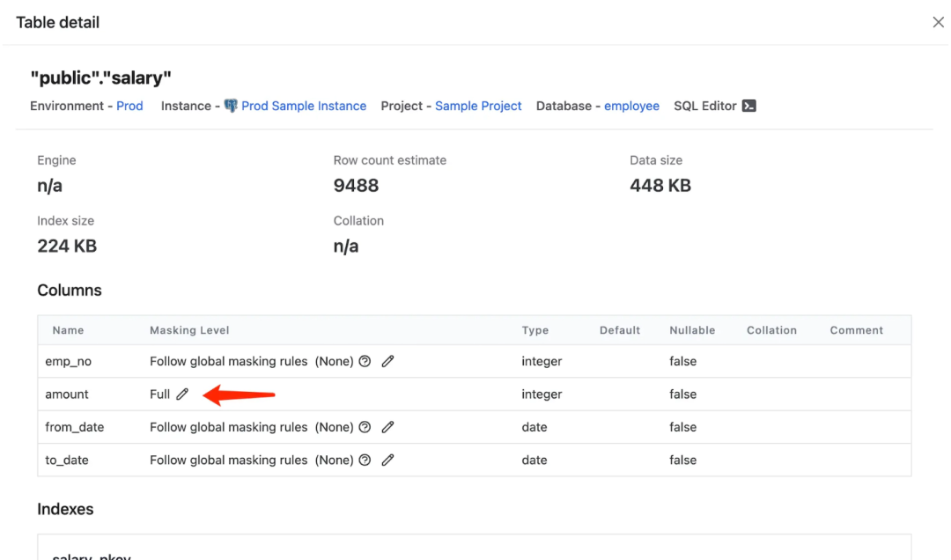The image size is (951, 560).
Task: Click the Masking Level column header
Action: pos(189,330)
